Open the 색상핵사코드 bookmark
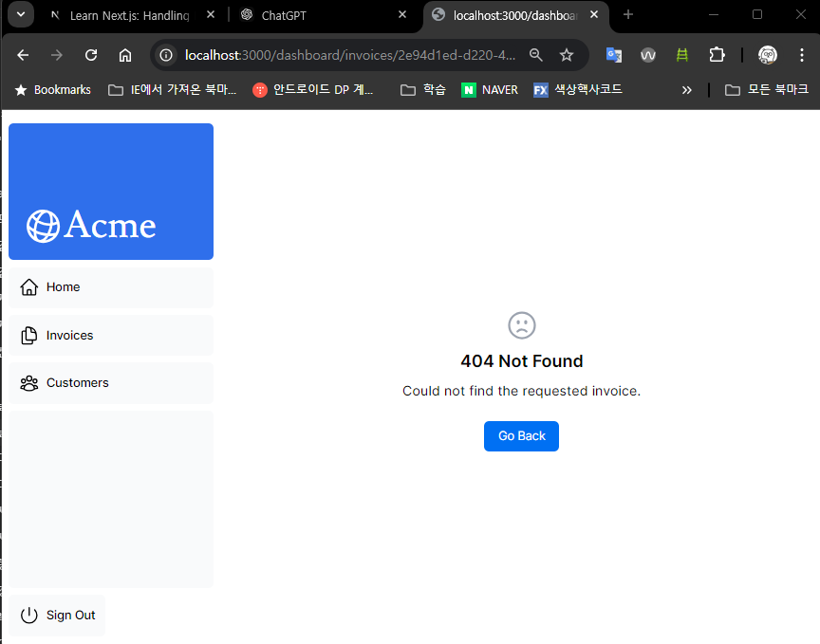This screenshot has width=820, height=644. (x=578, y=90)
